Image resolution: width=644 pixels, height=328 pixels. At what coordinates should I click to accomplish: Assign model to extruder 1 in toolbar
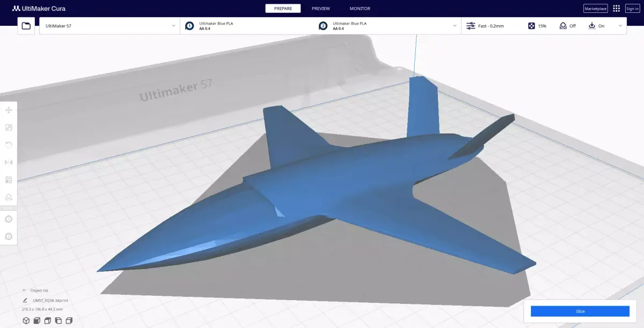click(x=9, y=219)
